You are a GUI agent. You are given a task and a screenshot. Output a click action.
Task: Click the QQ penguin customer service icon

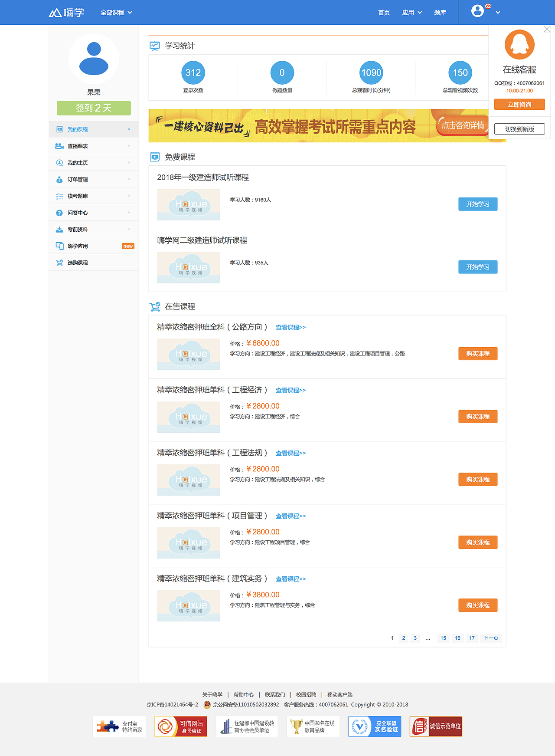pyautogui.click(x=519, y=44)
